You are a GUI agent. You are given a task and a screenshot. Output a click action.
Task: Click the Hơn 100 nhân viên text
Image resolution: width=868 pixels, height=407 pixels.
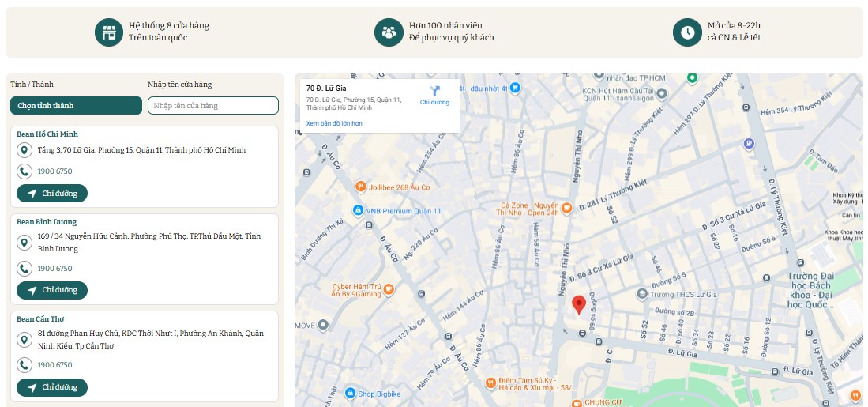(445, 25)
